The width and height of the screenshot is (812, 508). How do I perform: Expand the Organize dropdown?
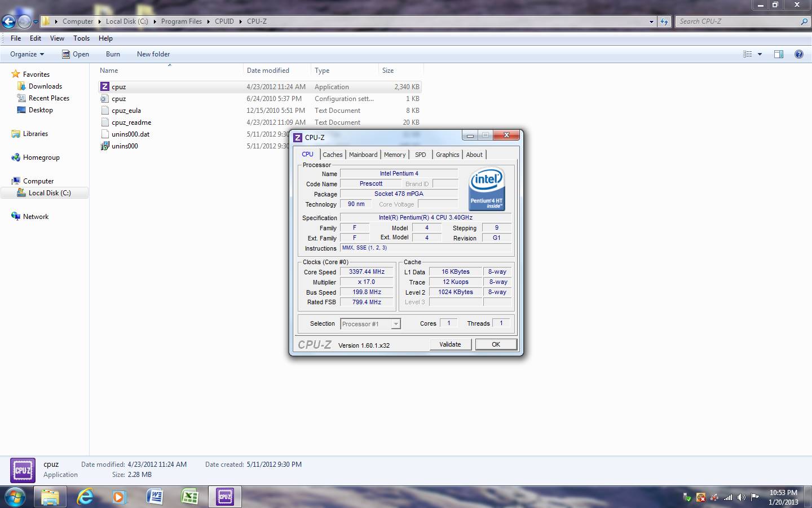27,54
